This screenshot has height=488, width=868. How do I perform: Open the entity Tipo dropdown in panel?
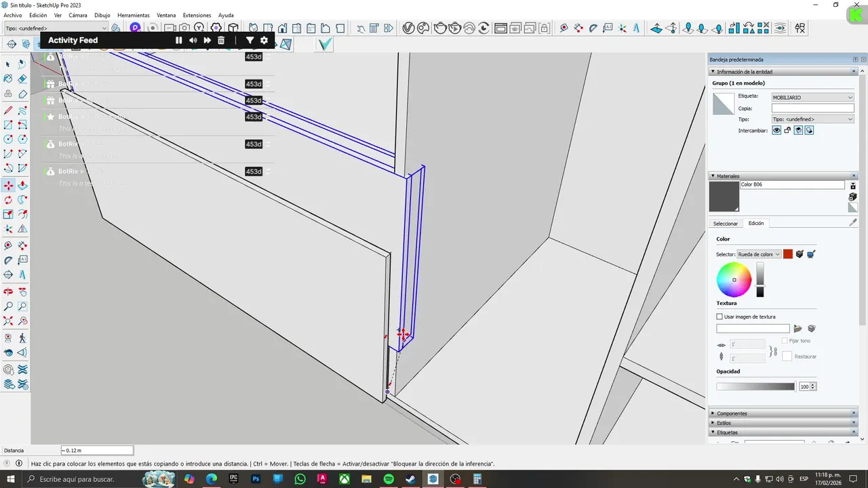[x=812, y=119]
